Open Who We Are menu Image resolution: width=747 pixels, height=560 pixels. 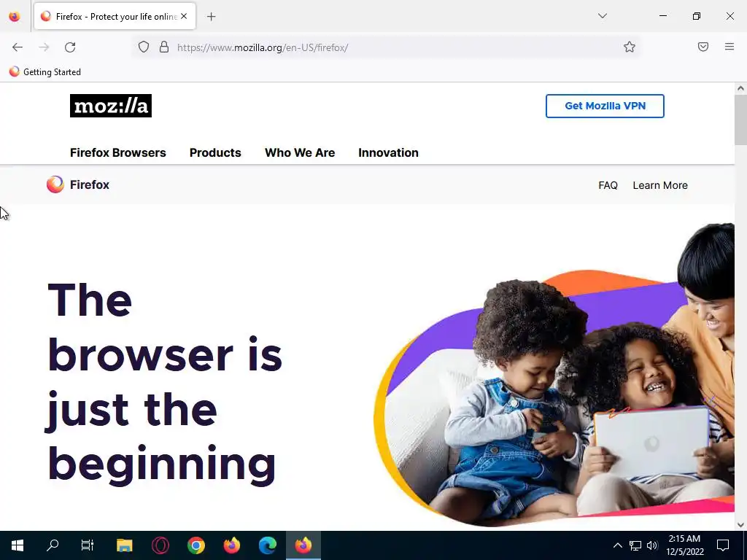(300, 153)
